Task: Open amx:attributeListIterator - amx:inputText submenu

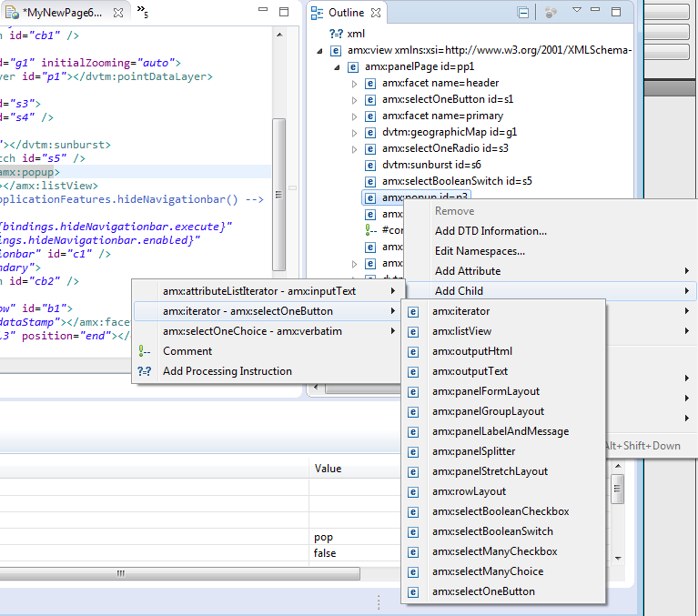Action: point(268,291)
